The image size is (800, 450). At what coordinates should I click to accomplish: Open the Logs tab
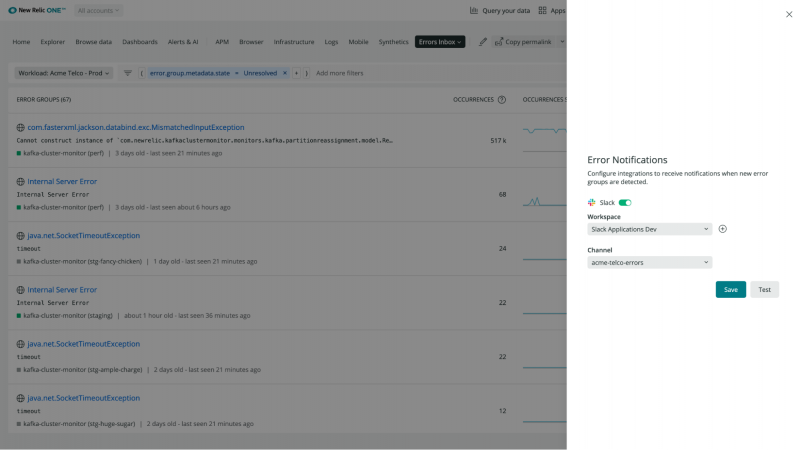(331, 42)
